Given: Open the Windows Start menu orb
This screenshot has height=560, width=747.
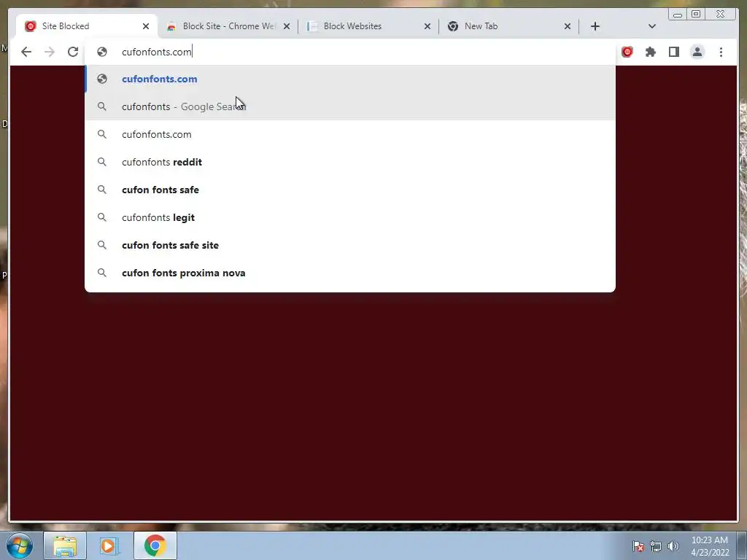Looking at the screenshot, I should [20, 545].
